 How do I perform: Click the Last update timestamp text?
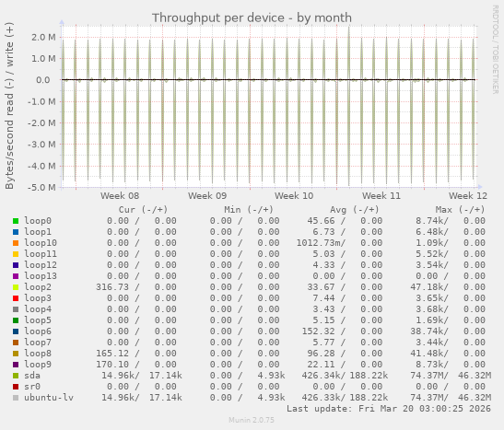pyautogui.click(x=389, y=409)
